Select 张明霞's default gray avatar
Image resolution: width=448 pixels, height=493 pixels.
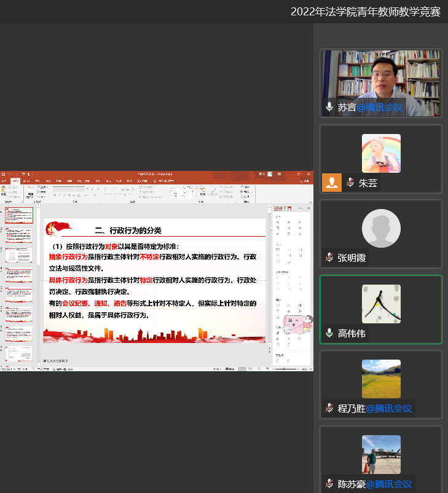point(380,229)
